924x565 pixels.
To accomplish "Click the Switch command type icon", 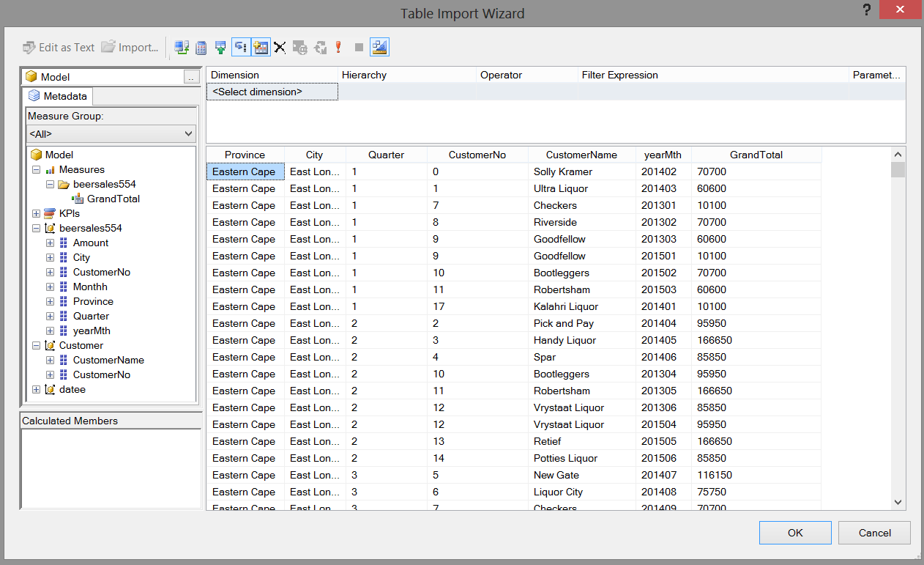I will point(182,48).
